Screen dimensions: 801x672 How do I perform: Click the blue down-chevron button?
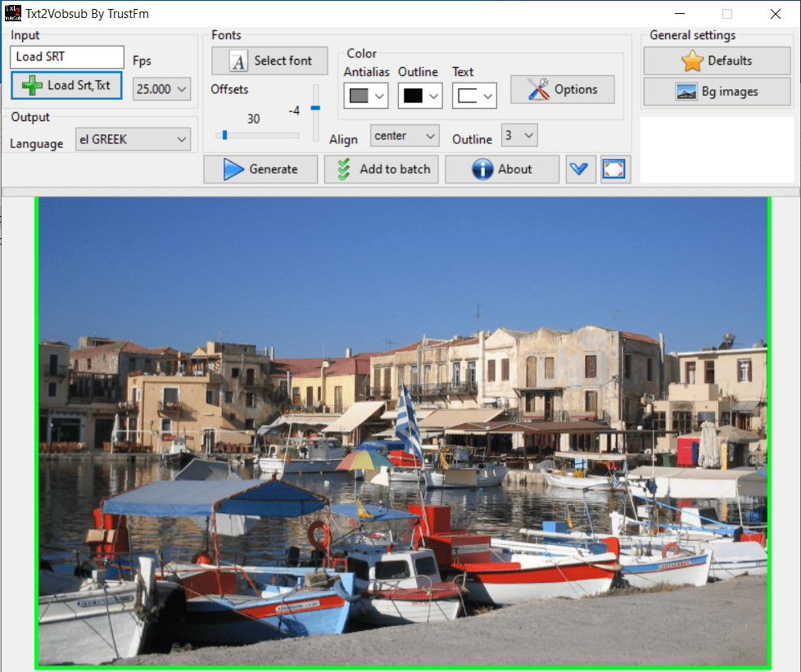[x=581, y=169]
